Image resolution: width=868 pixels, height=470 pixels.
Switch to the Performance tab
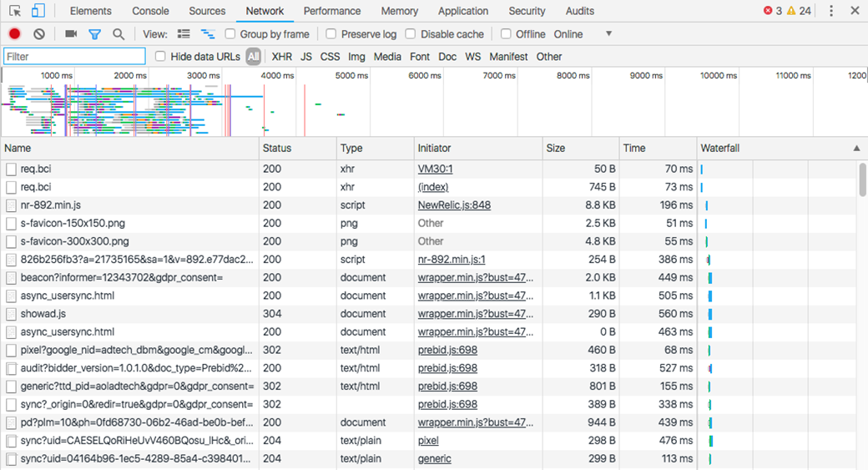332,11
